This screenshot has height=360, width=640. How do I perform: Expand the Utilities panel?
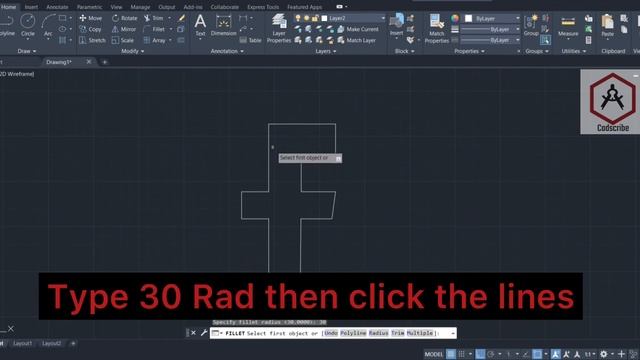(x=573, y=51)
